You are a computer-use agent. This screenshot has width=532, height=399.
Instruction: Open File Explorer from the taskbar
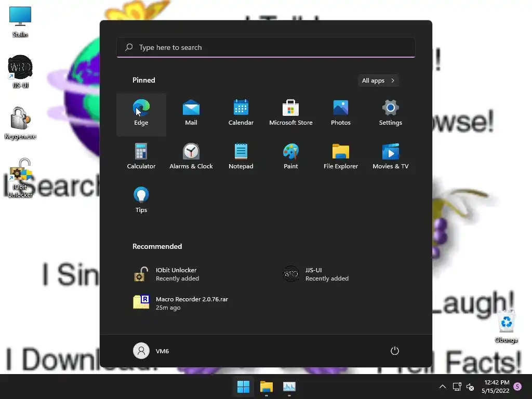[x=267, y=387]
